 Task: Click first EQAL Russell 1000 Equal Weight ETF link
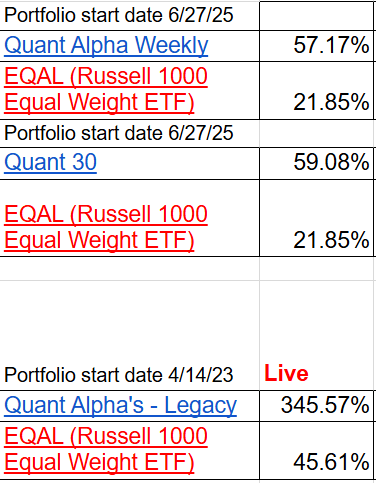point(106,89)
